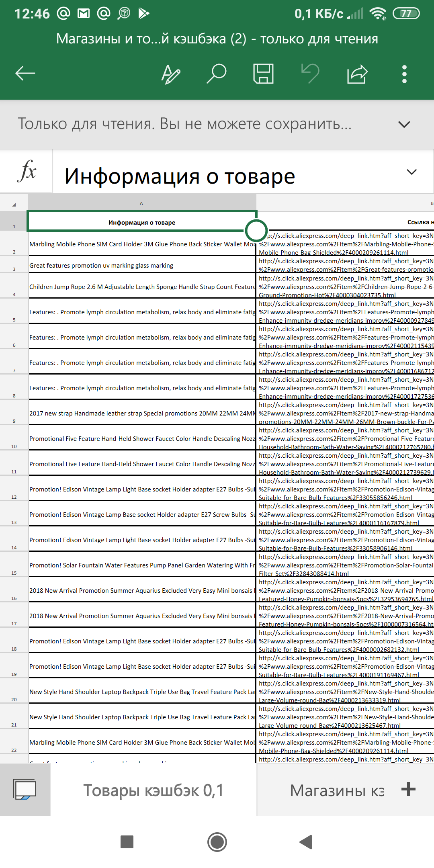Image resolution: width=434 pixels, height=868 pixels.
Task: Expand the read-only notification banner
Action: pyautogui.click(x=404, y=124)
